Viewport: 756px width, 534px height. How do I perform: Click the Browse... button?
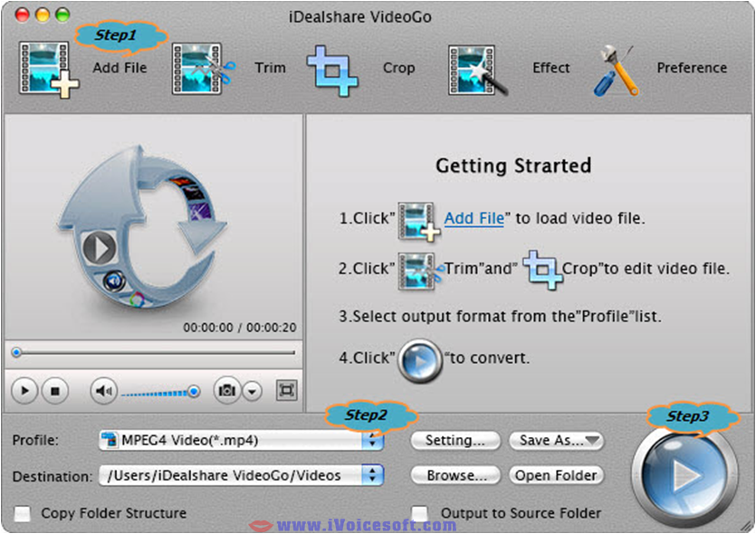(x=455, y=476)
